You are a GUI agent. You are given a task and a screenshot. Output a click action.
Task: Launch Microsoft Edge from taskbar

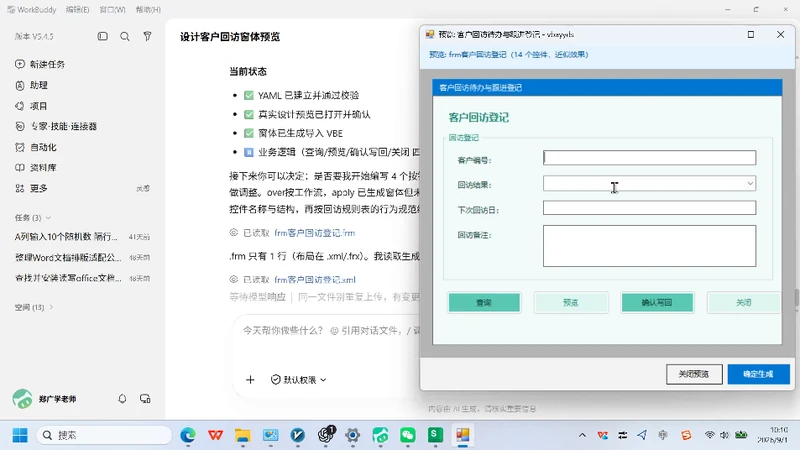(188, 435)
